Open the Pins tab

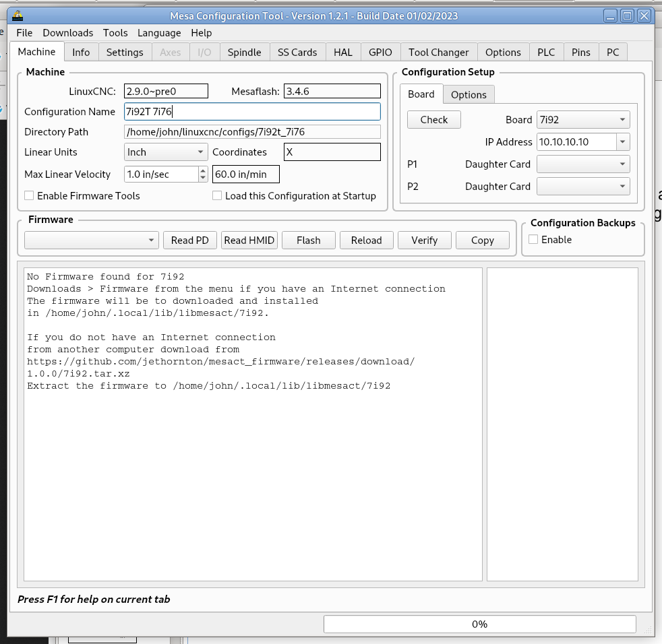581,53
